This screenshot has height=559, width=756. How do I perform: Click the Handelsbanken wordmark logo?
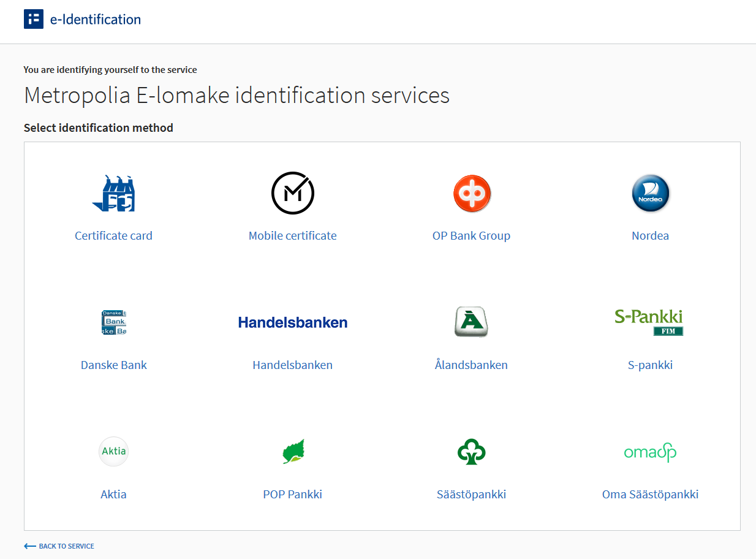pos(293,322)
